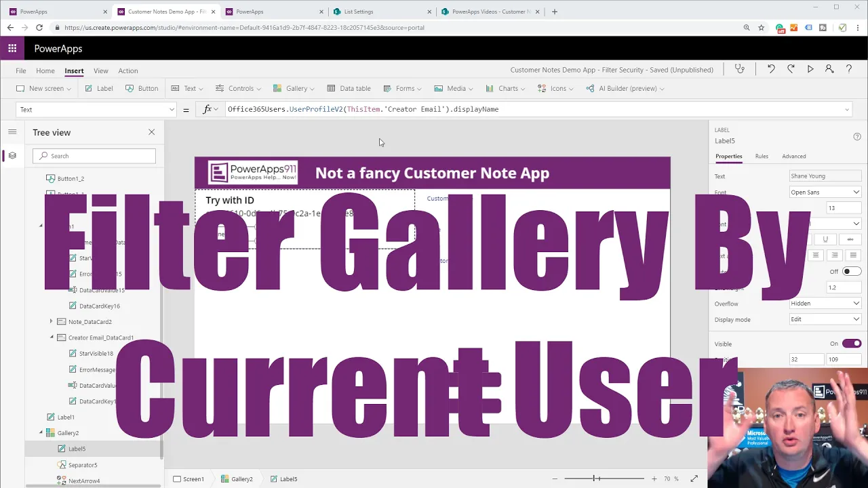Image resolution: width=868 pixels, height=488 pixels.
Task: Click the browser zoom magnifier icon
Action: 747,28
